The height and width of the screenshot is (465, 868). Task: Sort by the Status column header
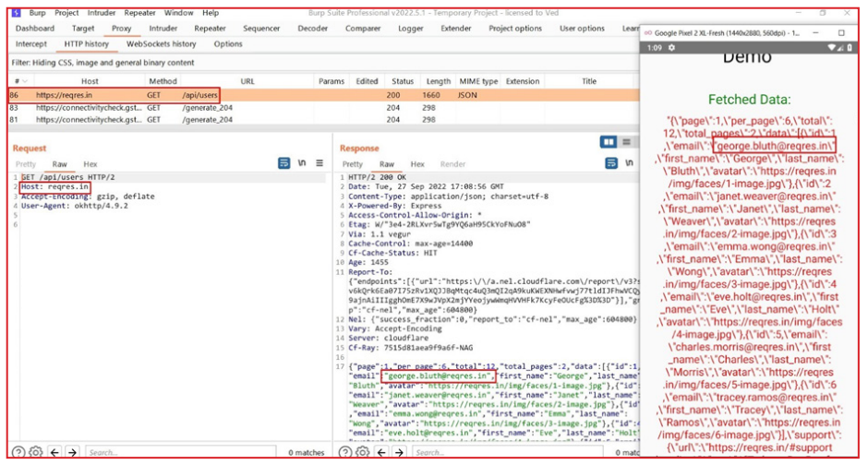(x=403, y=81)
